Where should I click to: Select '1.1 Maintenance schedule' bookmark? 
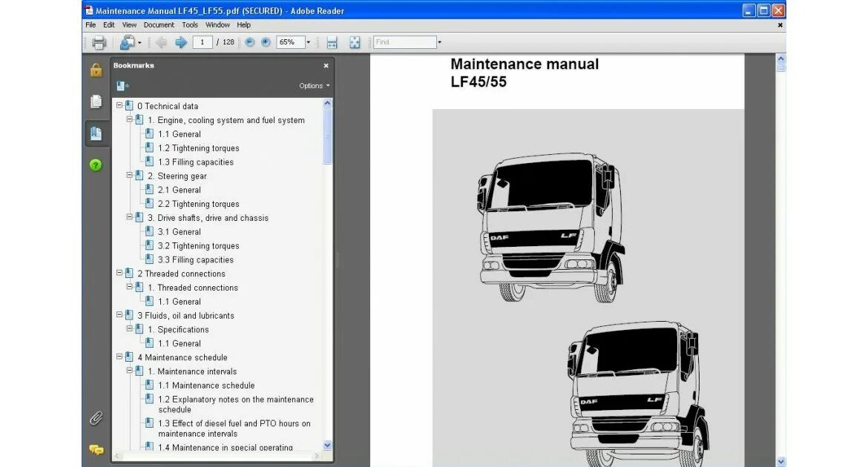point(206,385)
